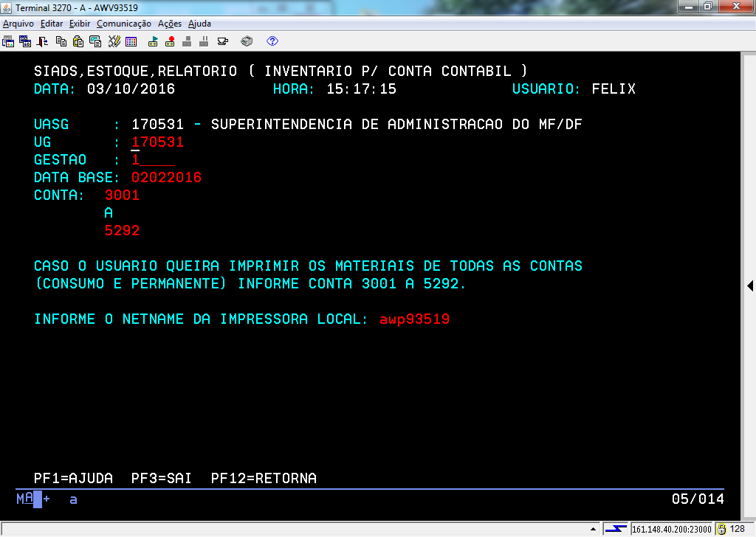Click the Paste clipboard icon
The width and height of the screenshot is (756, 537).
(78, 41)
